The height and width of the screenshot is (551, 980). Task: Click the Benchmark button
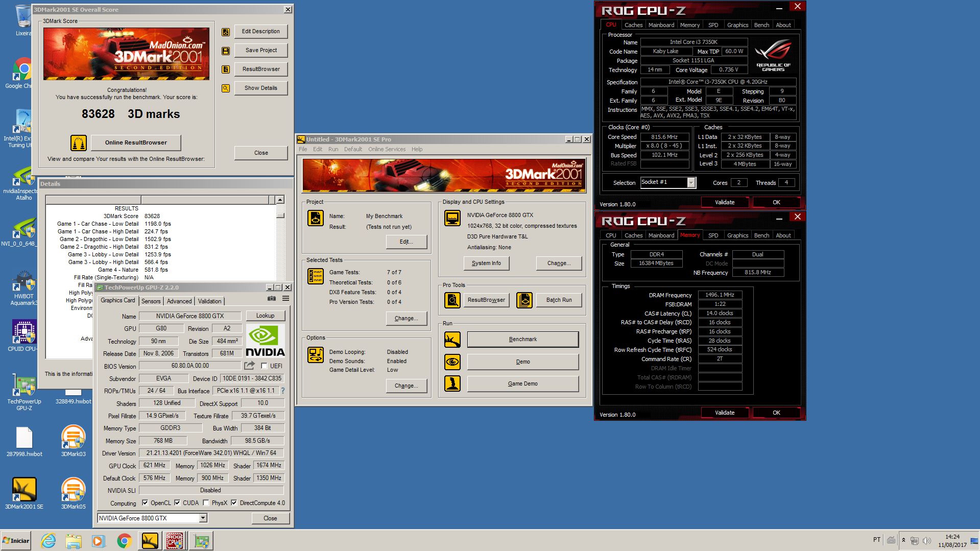[522, 340]
